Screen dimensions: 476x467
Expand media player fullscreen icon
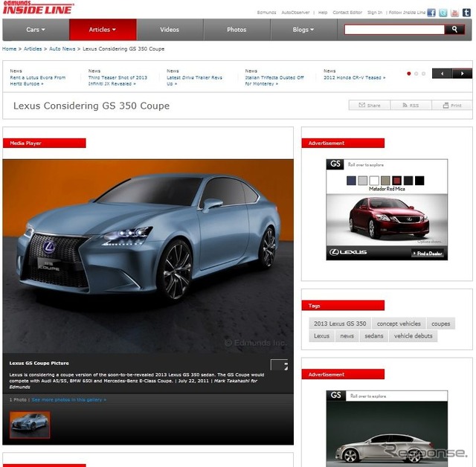pyautogui.click(x=279, y=364)
